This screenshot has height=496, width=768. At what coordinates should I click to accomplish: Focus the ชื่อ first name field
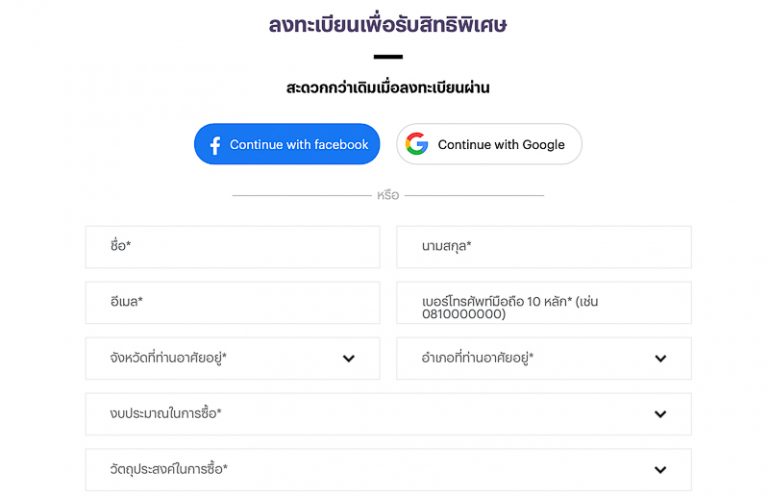click(x=233, y=247)
